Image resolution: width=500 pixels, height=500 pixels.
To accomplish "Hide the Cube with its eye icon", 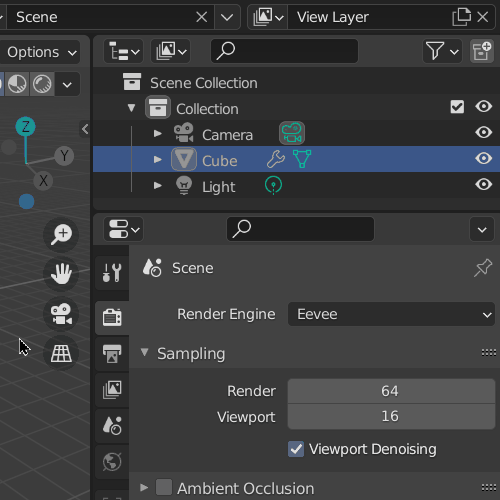I will pos(483,158).
